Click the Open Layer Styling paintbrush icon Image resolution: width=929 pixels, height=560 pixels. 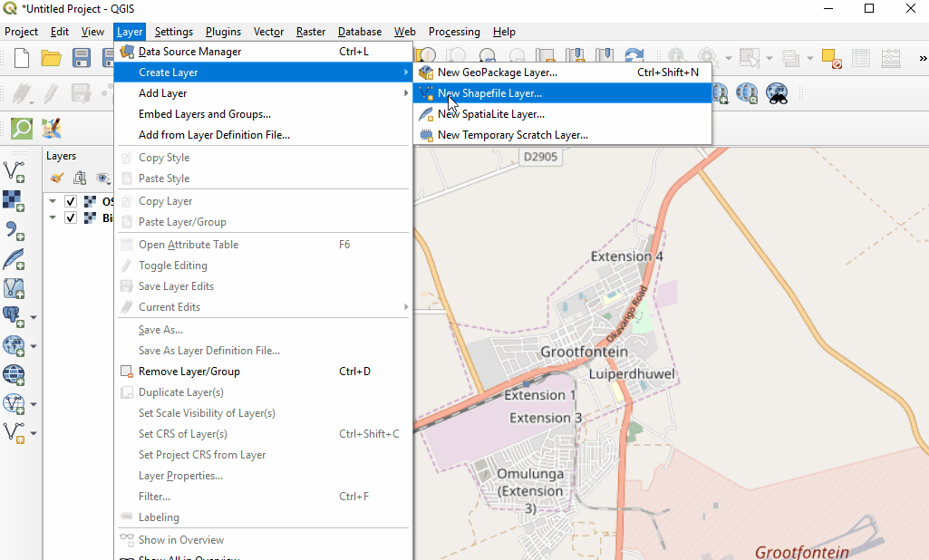57,179
